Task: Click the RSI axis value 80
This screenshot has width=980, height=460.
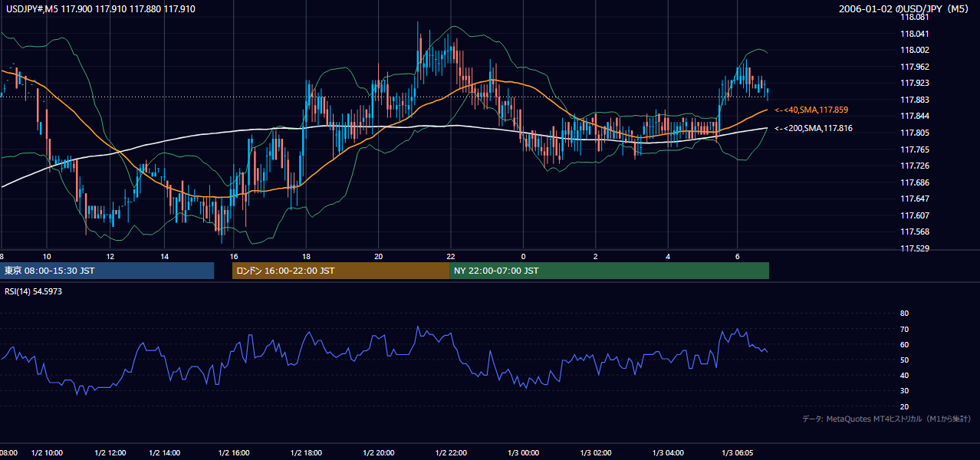Action: pyautogui.click(x=904, y=314)
